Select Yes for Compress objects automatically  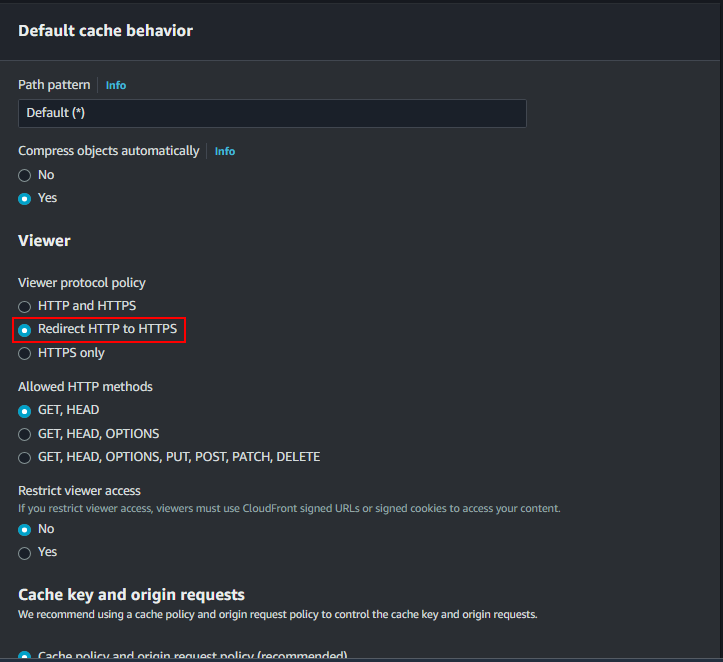pos(25,198)
